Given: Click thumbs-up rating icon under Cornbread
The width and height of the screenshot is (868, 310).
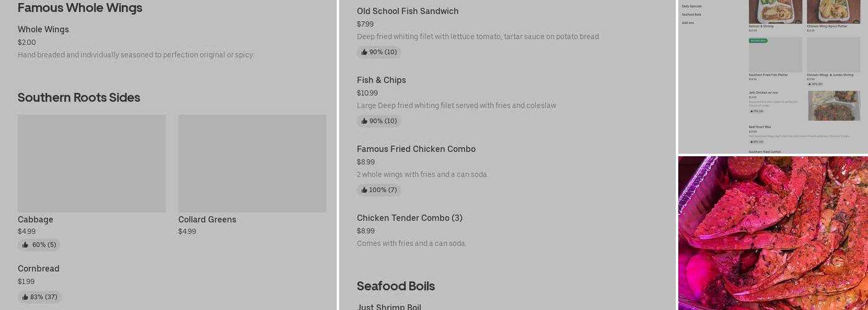Looking at the screenshot, I should [25, 297].
